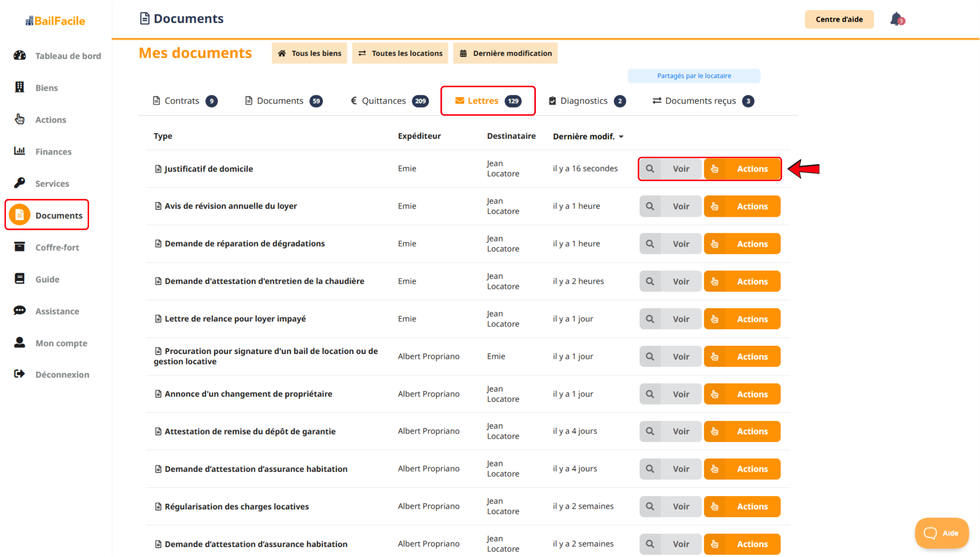Open the Tous les biens filter
This screenshot has height=557, width=980.
(x=310, y=53)
